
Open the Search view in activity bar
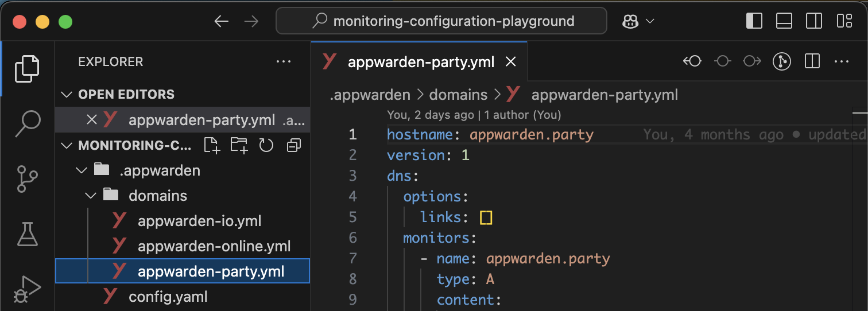click(27, 123)
